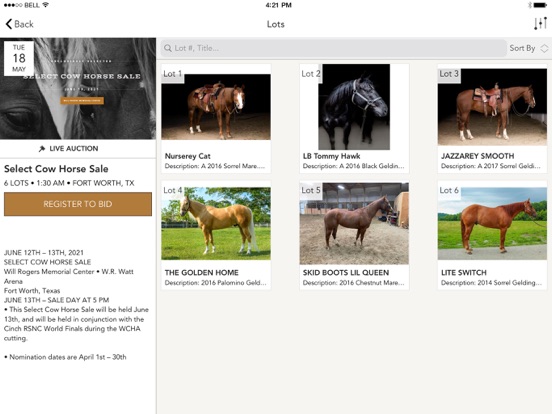This screenshot has width=552, height=414.
Task: Click the LIVE AUCTION label
Action: [74, 149]
